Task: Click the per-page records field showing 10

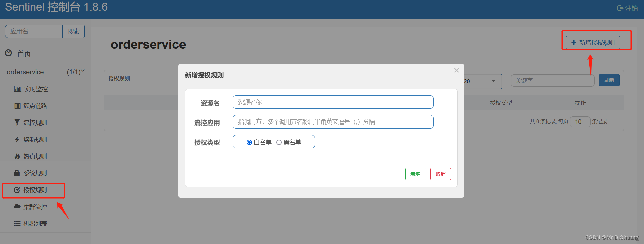Action: point(580,121)
